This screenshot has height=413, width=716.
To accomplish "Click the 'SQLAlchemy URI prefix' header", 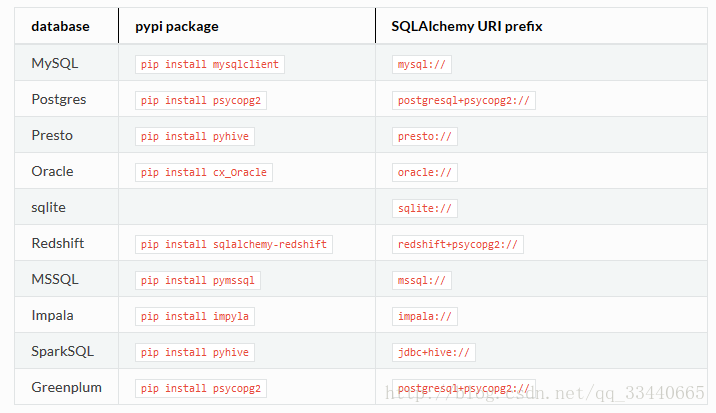I will 467,26.
